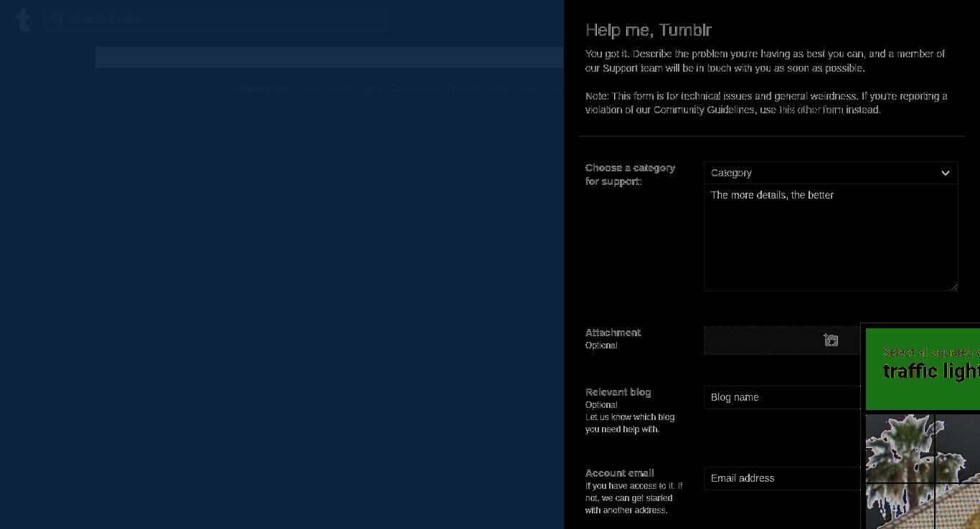The width and height of the screenshot is (980, 529).
Task: Click the 'Attachment' label
Action: 613,333
